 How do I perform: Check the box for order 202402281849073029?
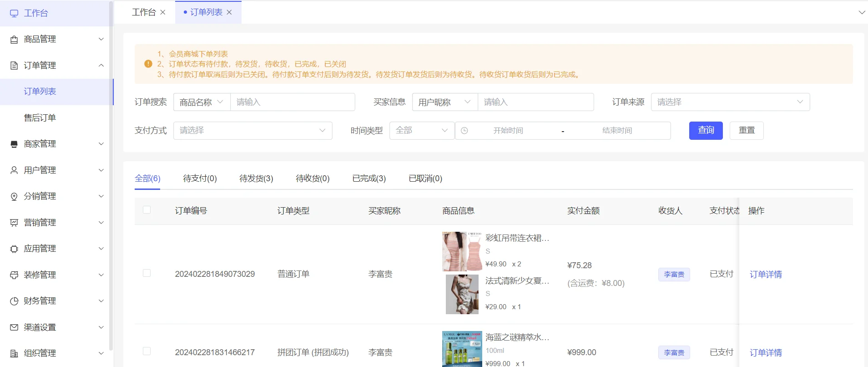[146, 273]
